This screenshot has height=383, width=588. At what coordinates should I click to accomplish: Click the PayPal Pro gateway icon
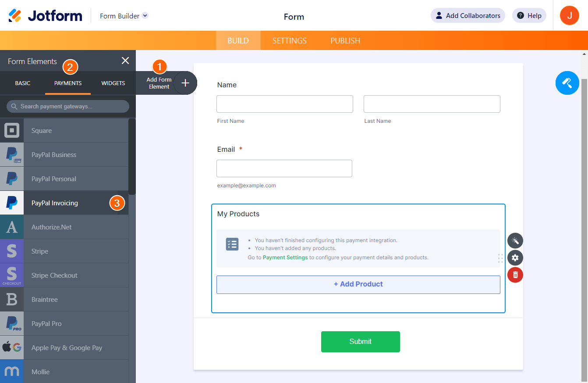pos(12,323)
